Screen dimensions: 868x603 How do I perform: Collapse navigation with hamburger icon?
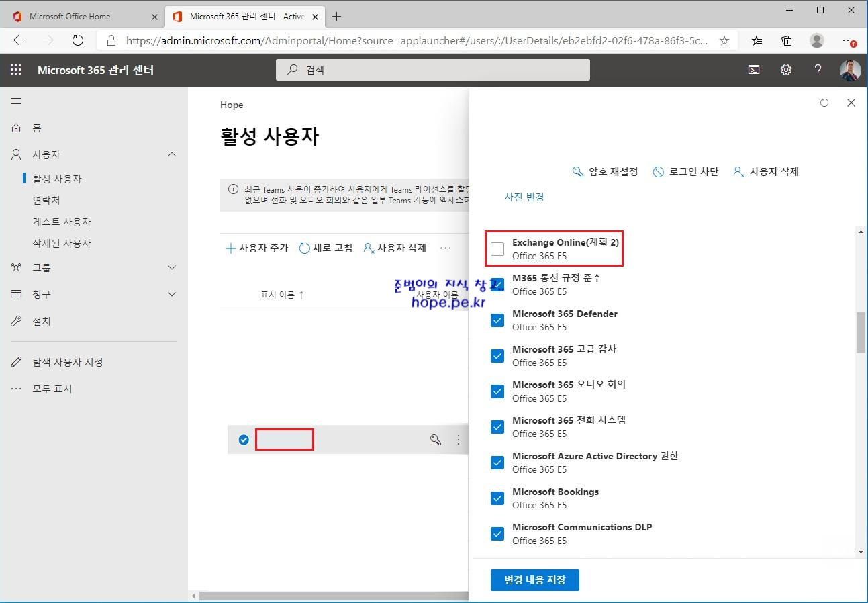coord(16,101)
